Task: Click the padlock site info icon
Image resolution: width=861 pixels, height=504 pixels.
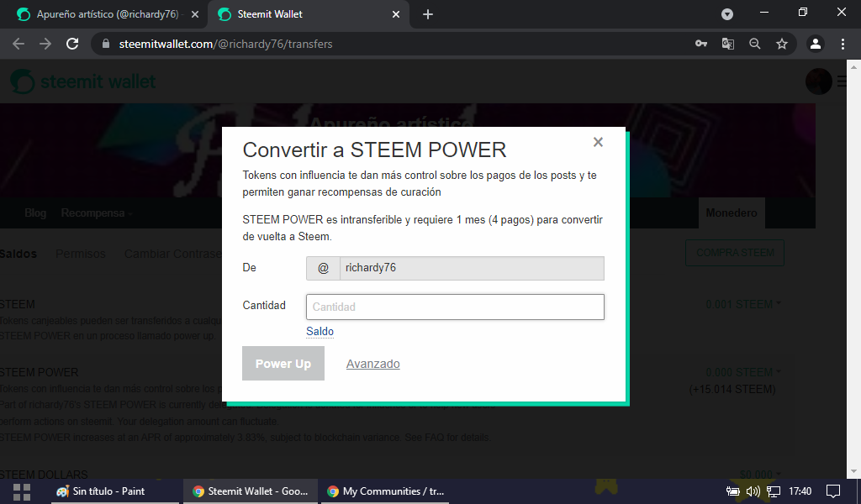Action: [106, 44]
